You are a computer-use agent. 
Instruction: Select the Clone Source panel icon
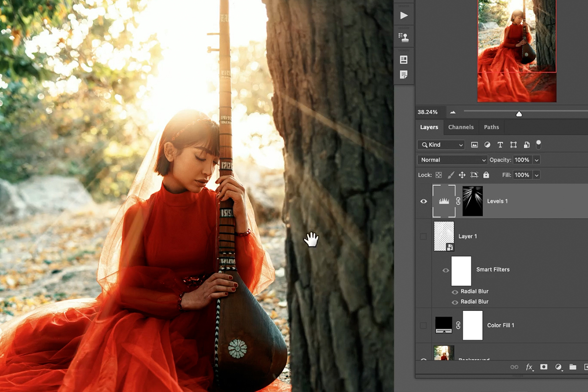point(404,36)
